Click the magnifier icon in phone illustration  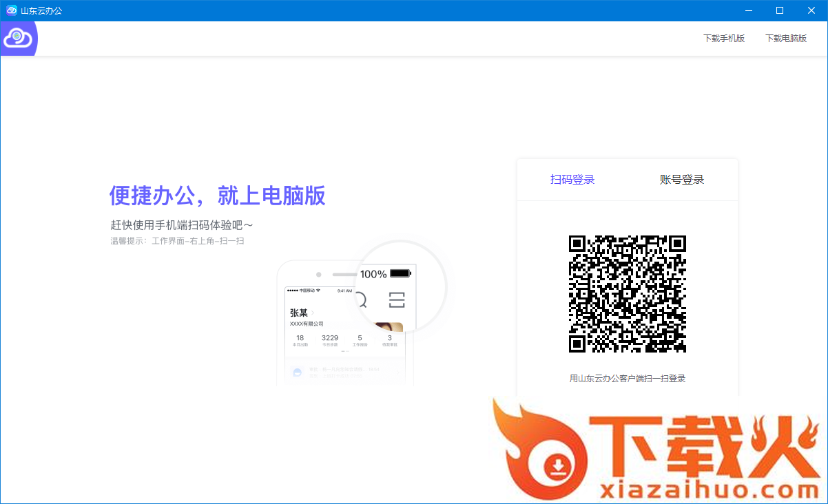click(x=360, y=300)
